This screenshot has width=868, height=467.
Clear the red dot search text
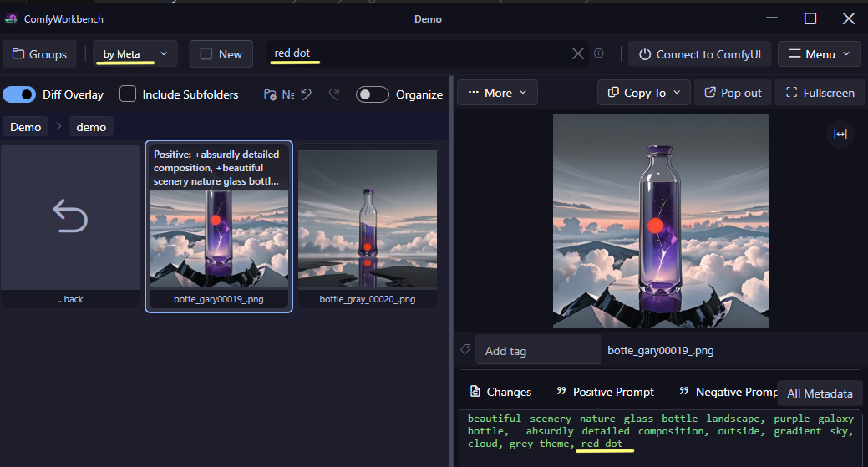[577, 53]
